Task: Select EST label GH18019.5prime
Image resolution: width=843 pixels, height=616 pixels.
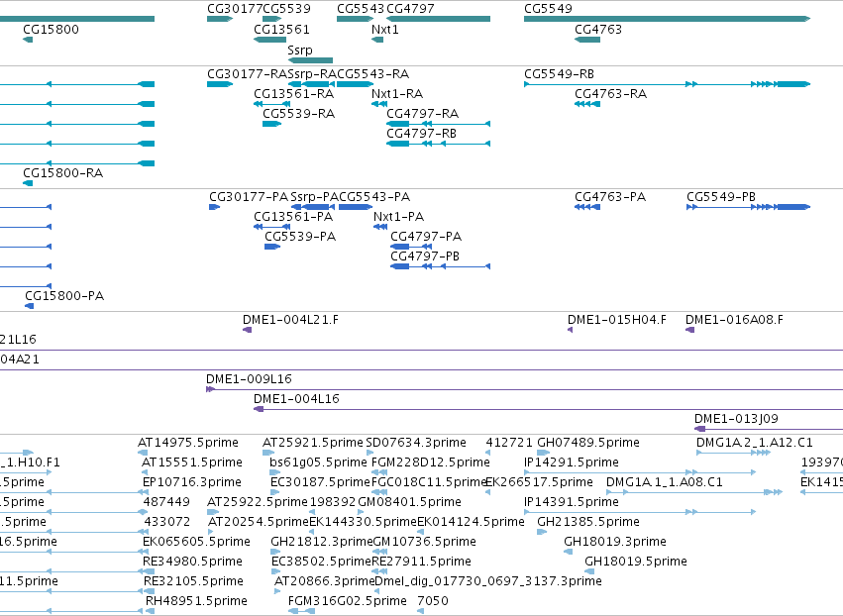Action: [636, 562]
